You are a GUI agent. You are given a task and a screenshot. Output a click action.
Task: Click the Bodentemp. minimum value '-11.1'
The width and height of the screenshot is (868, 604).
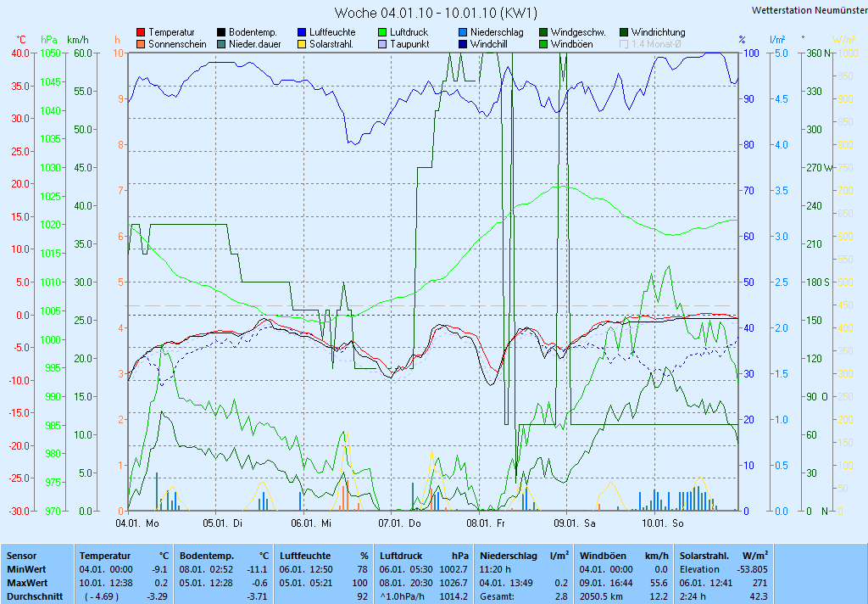[x=258, y=570]
